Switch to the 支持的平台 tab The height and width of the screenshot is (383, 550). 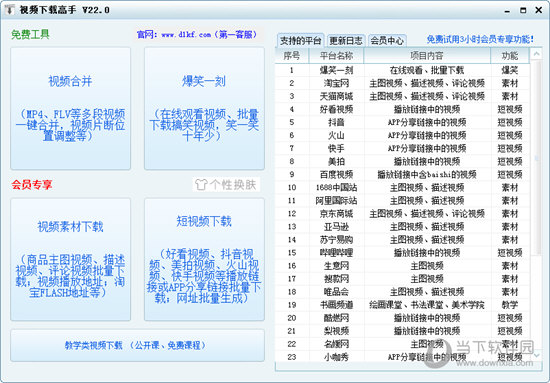click(301, 40)
